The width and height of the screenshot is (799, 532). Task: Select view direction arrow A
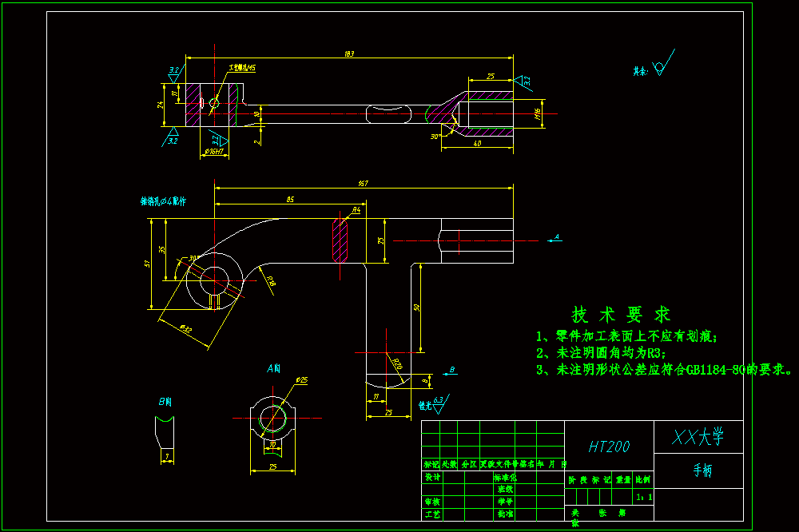pyautogui.click(x=555, y=239)
